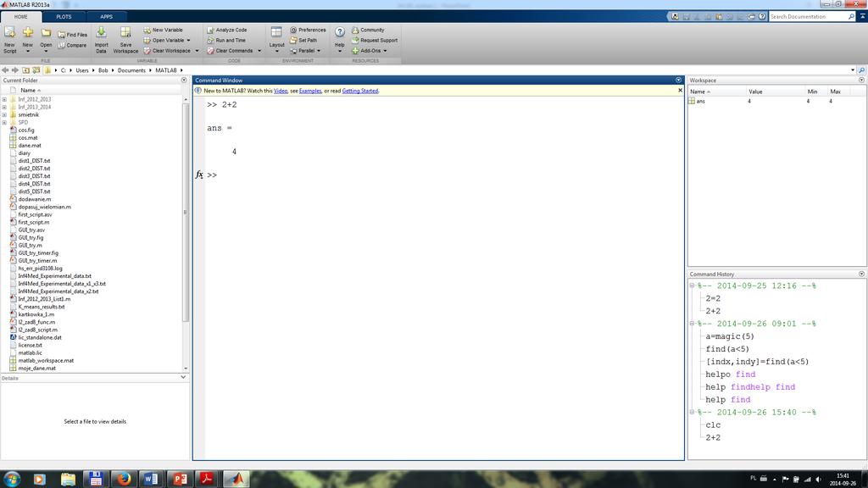Click the Browse for folder icon
This screenshot has height=488, width=868.
coord(36,70)
